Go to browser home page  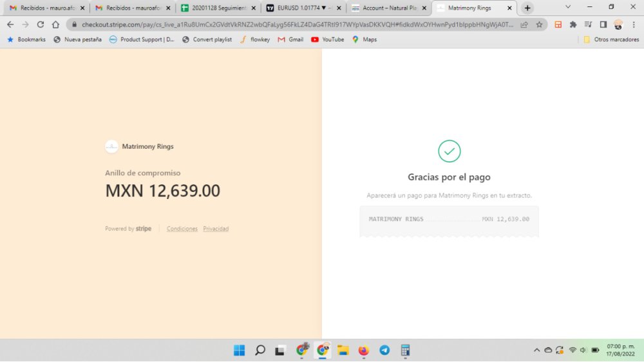(55, 24)
